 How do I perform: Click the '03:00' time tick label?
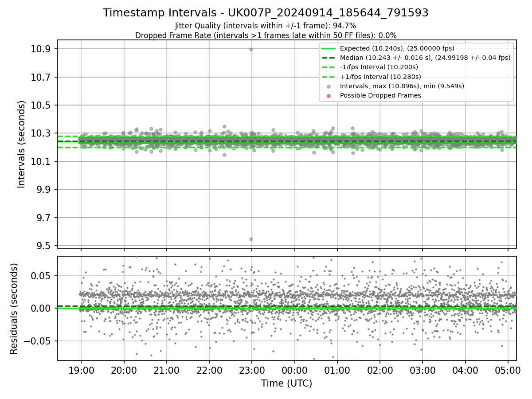[422, 370]
